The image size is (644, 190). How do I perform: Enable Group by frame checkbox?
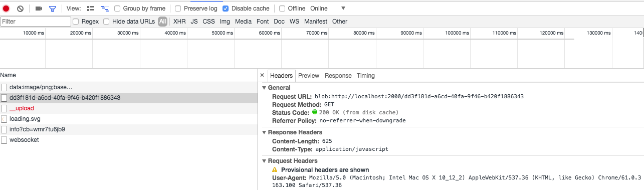[117, 9]
